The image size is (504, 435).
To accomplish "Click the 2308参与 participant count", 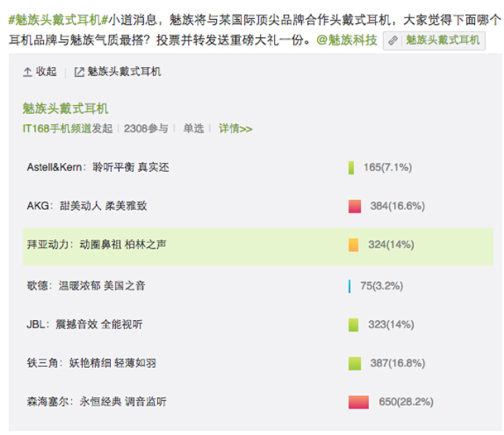I will click(x=146, y=128).
